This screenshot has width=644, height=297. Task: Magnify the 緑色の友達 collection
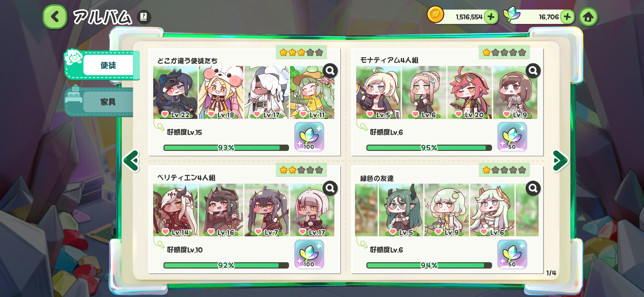(x=533, y=188)
